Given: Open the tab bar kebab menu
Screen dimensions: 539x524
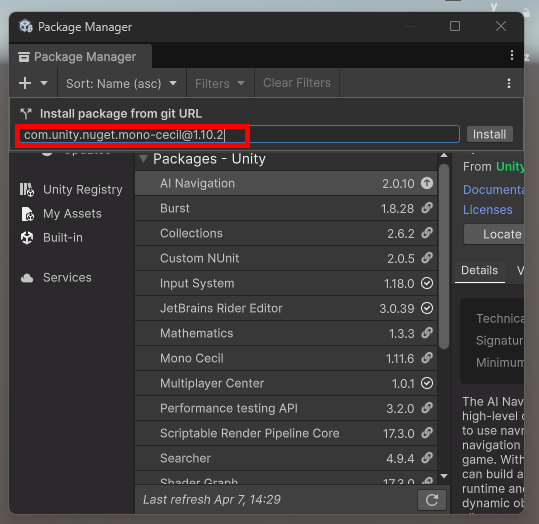Looking at the screenshot, I should (512, 55).
